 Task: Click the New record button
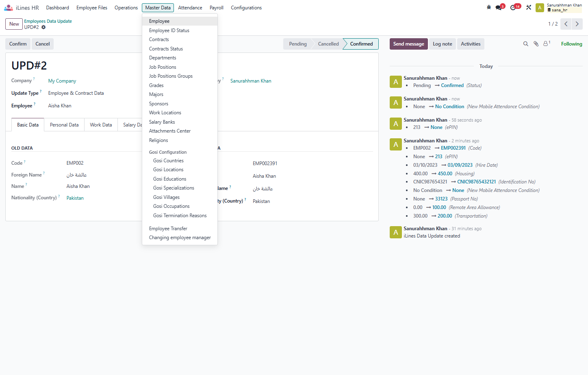click(x=14, y=24)
